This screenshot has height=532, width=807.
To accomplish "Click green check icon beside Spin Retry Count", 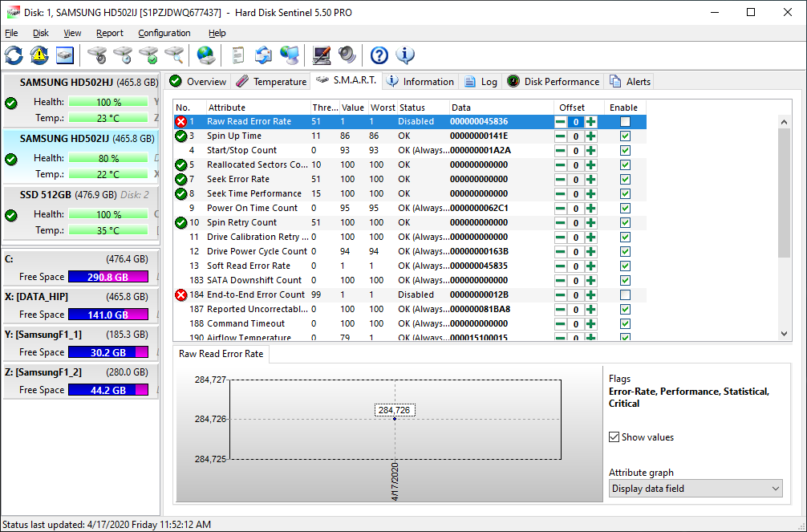I will coord(180,222).
